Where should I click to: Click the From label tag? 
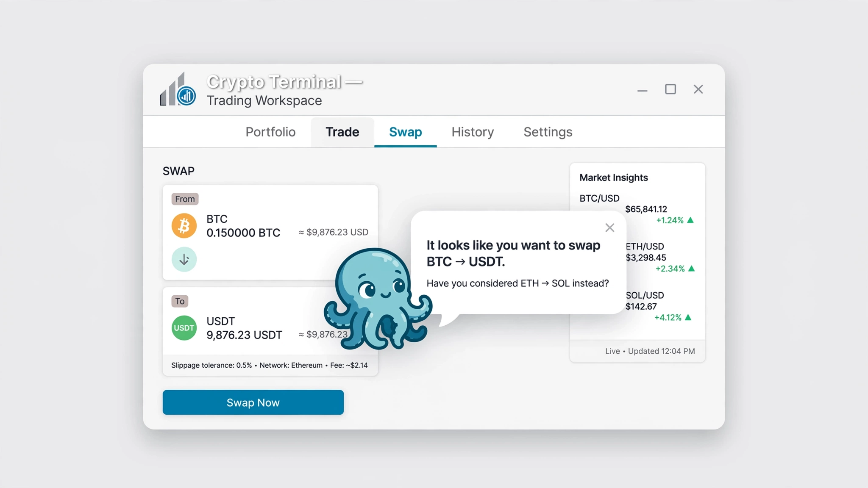[185, 199]
